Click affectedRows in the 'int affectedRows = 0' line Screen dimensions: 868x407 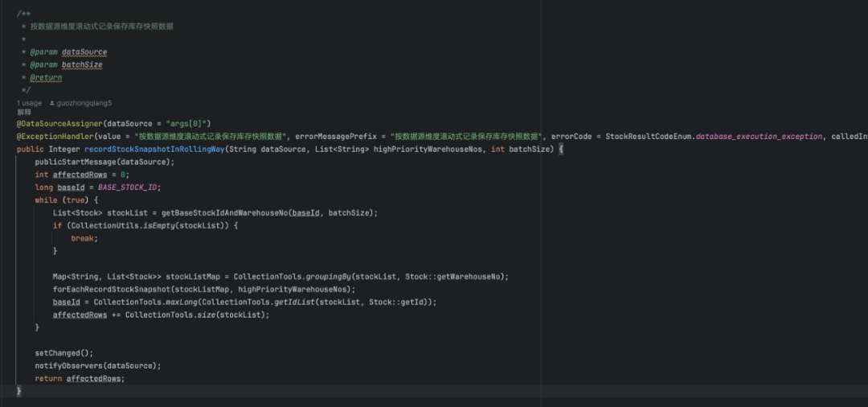pyautogui.click(x=80, y=175)
